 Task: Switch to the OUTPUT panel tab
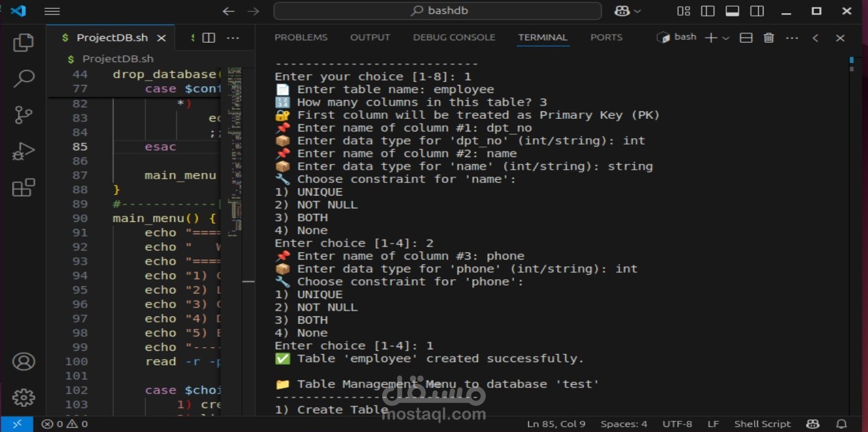(370, 38)
